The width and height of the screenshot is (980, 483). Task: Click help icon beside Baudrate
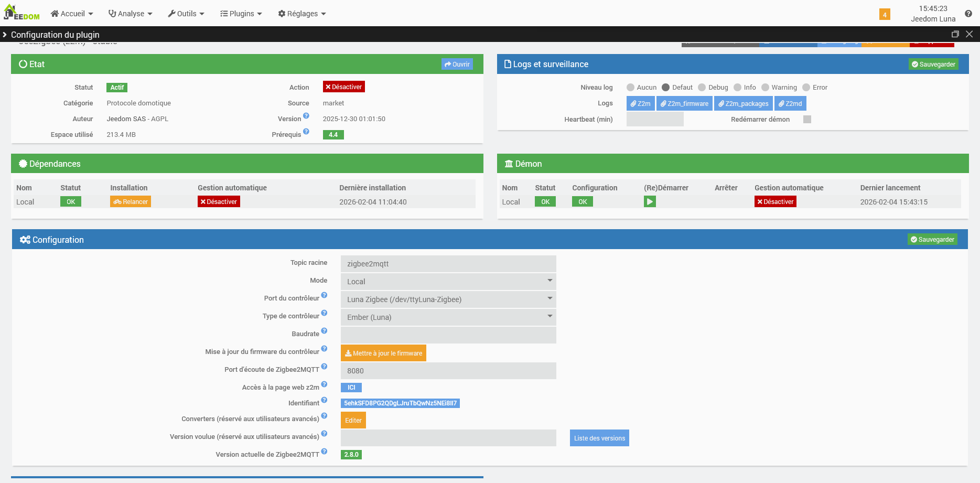pos(324,331)
